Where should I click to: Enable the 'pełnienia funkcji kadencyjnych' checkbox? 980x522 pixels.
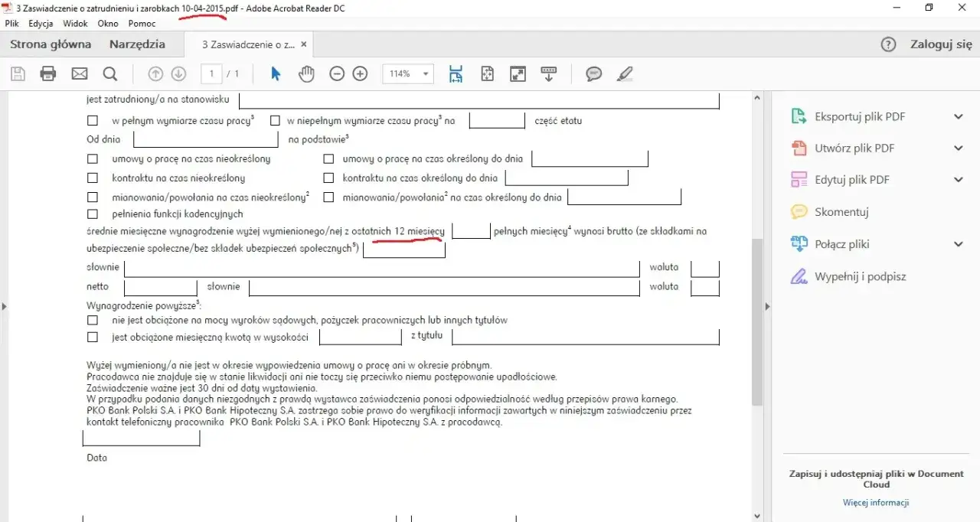(x=93, y=214)
